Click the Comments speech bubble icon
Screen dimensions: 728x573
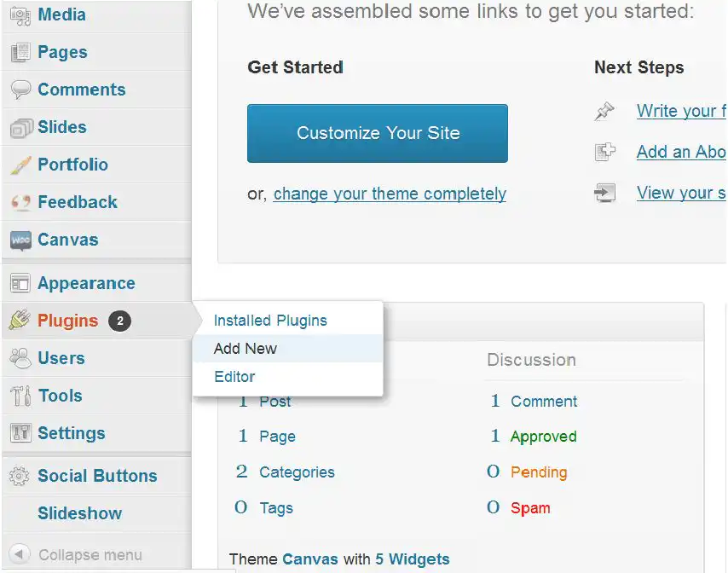coord(20,90)
